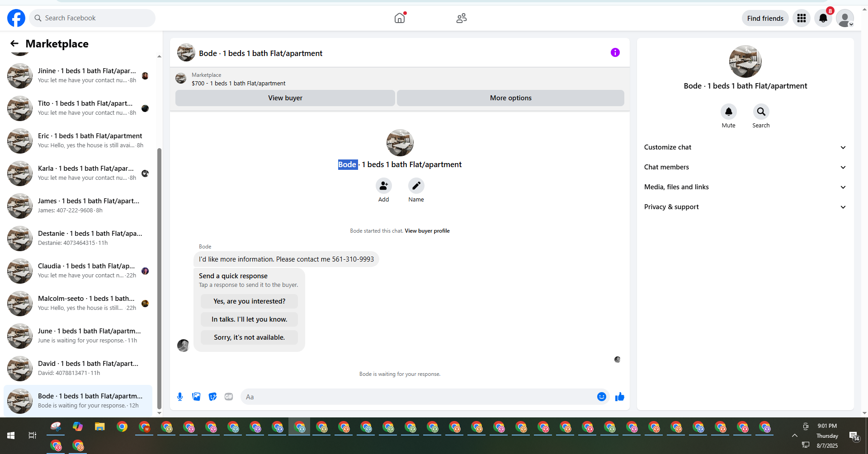Click the Find friends button
The image size is (868, 454).
(x=765, y=18)
